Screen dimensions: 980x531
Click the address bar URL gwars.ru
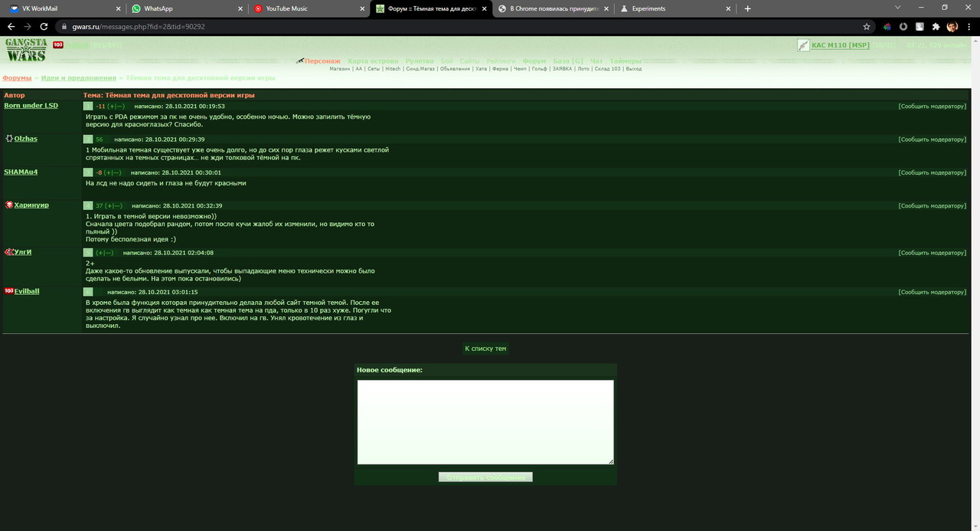click(x=139, y=26)
